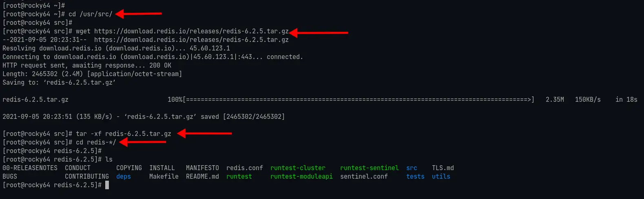Select the src directory in listing

[412, 168]
